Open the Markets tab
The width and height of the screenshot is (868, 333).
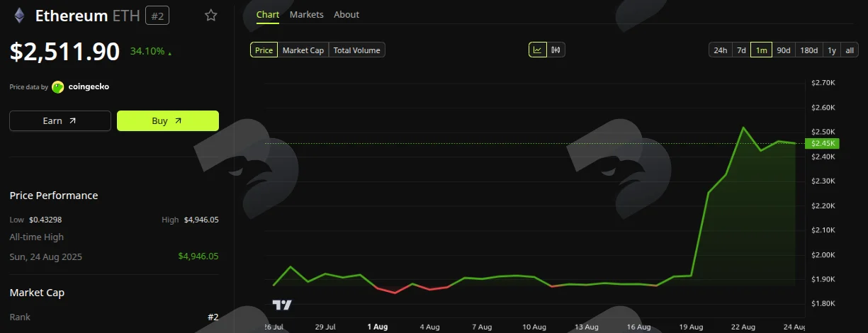tap(307, 14)
